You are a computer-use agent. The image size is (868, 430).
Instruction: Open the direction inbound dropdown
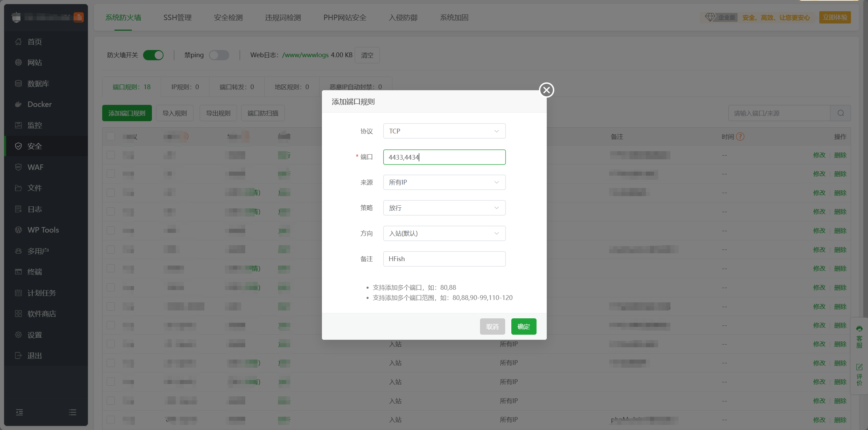pyautogui.click(x=444, y=234)
